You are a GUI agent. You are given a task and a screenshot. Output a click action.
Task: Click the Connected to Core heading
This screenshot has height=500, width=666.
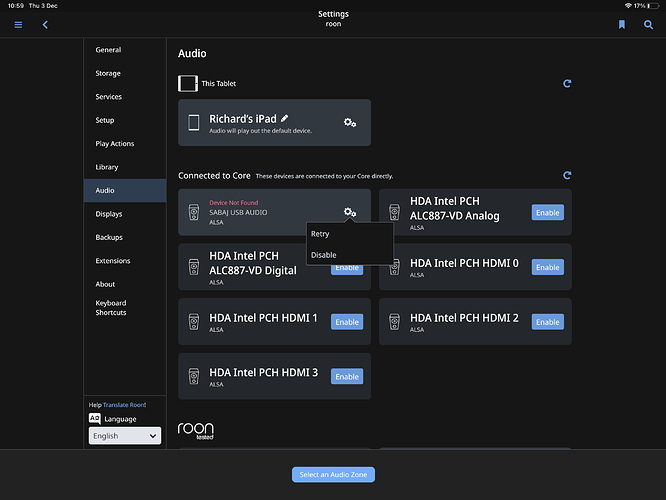pos(214,175)
